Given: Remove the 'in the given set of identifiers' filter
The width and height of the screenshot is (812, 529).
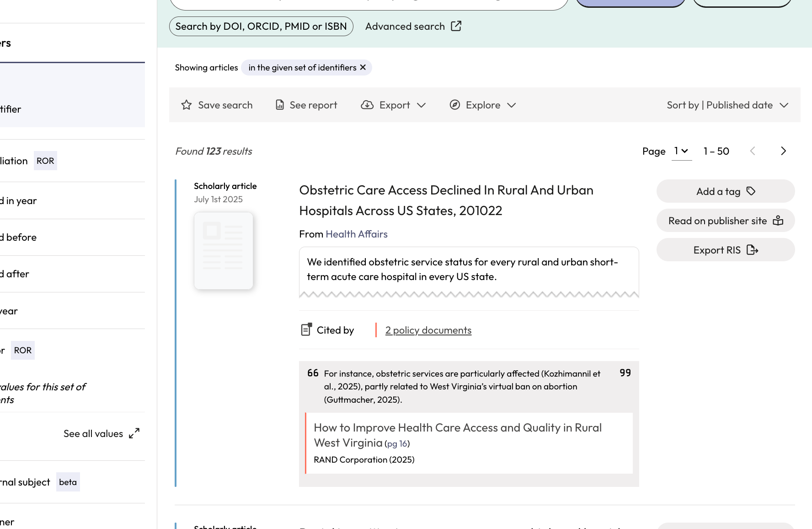Looking at the screenshot, I should tap(363, 67).
